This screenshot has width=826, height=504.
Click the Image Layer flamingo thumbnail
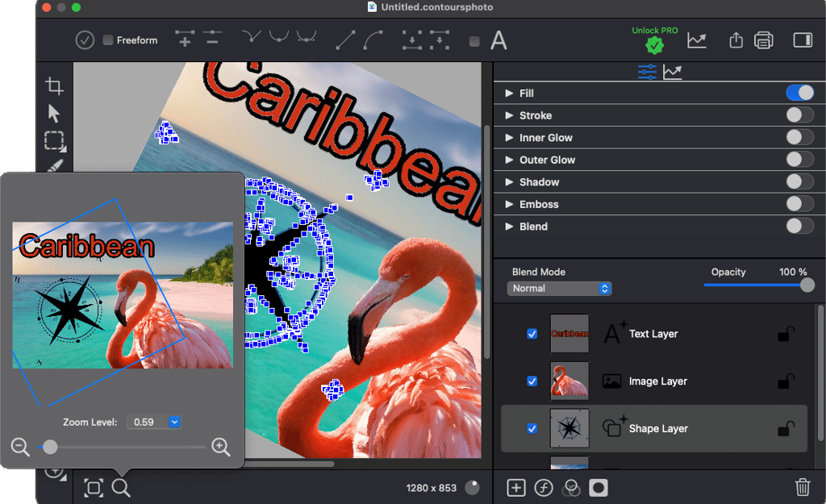click(x=569, y=381)
